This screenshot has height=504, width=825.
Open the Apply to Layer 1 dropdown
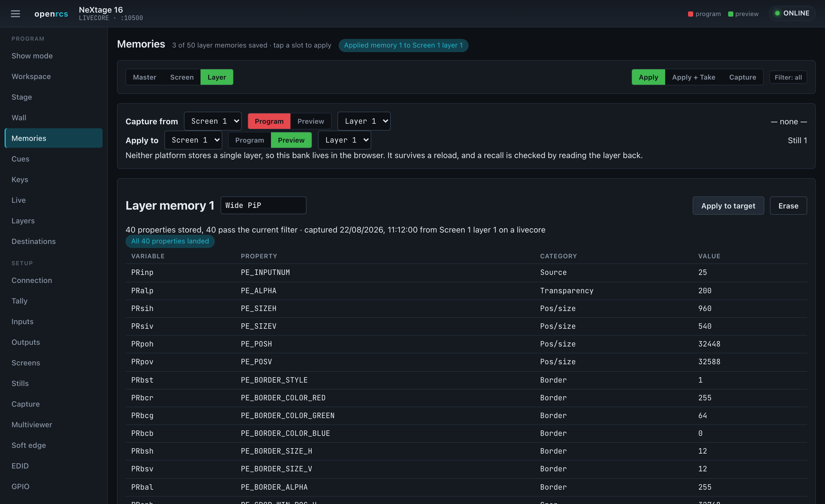coord(344,140)
